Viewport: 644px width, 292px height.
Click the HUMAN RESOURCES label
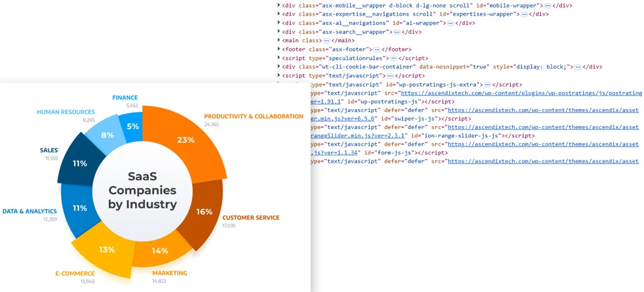[x=66, y=112]
